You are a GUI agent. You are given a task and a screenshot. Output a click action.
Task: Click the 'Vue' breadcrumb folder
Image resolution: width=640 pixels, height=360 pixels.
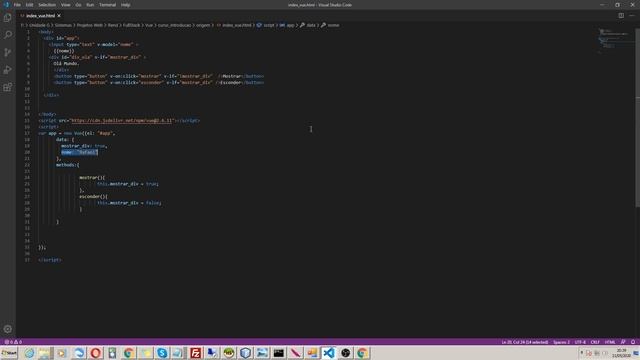click(149, 25)
